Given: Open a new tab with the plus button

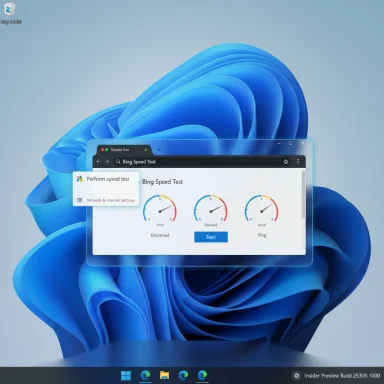Looking at the screenshot, I should [159, 150].
